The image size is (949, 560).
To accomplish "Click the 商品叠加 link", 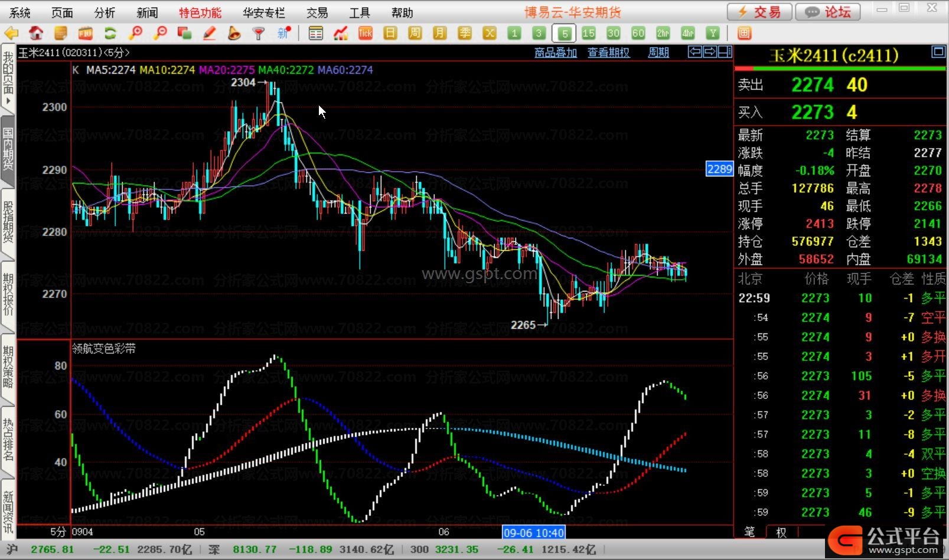I will coord(556,53).
